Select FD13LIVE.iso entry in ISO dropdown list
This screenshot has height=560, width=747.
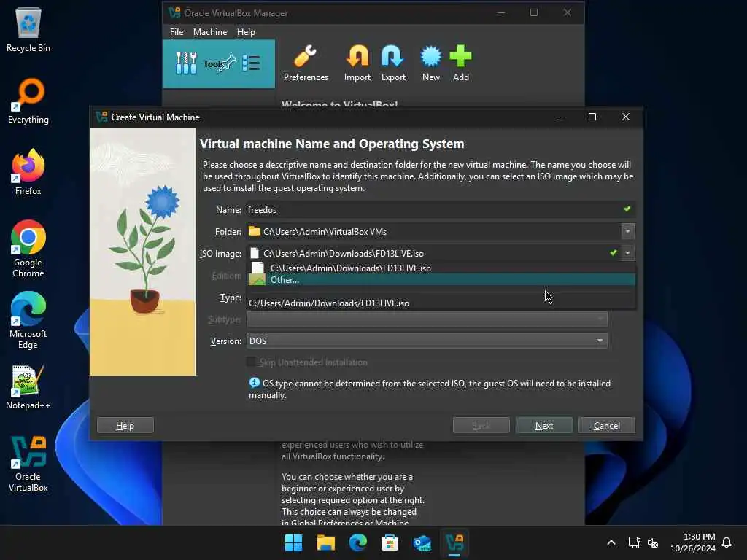[441, 268]
